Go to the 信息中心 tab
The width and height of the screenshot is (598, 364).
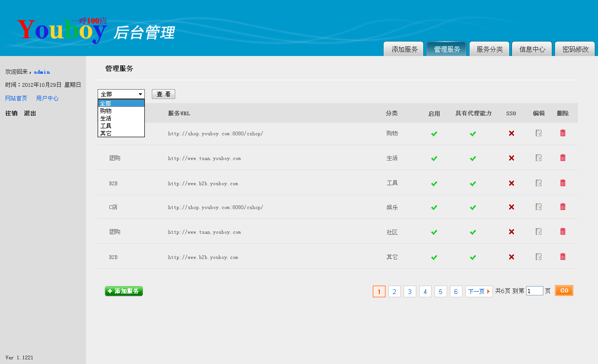tap(532, 49)
